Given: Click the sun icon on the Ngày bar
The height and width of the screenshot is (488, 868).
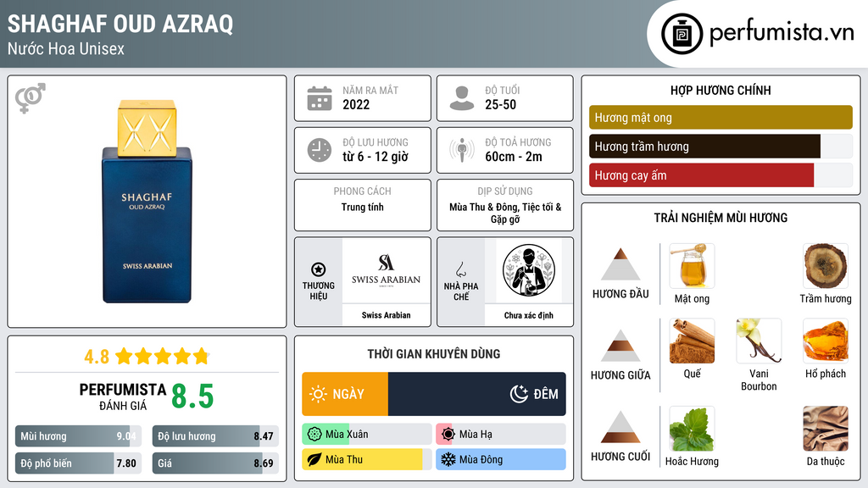Looking at the screenshot, I should click(x=319, y=394).
